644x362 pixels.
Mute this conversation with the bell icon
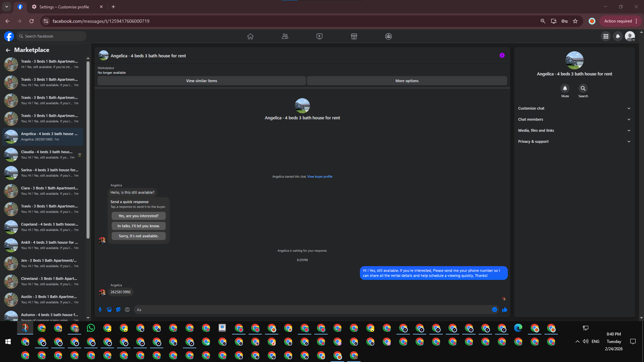pos(565,88)
